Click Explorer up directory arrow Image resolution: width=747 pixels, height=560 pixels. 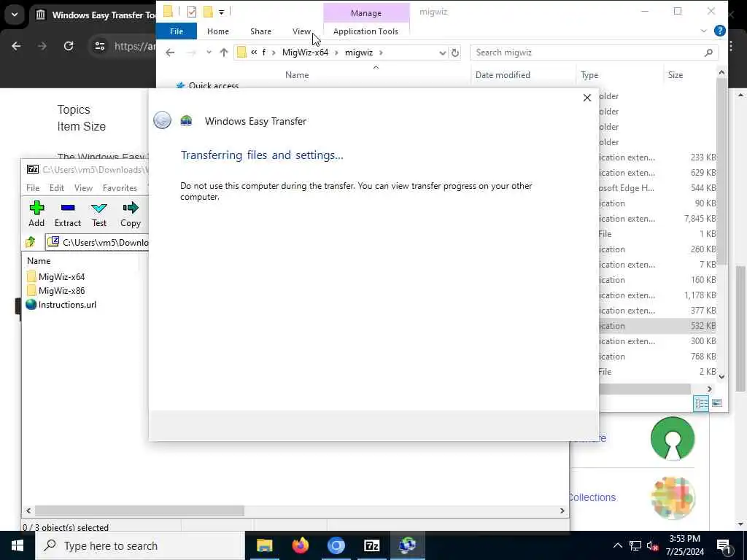coord(224,52)
